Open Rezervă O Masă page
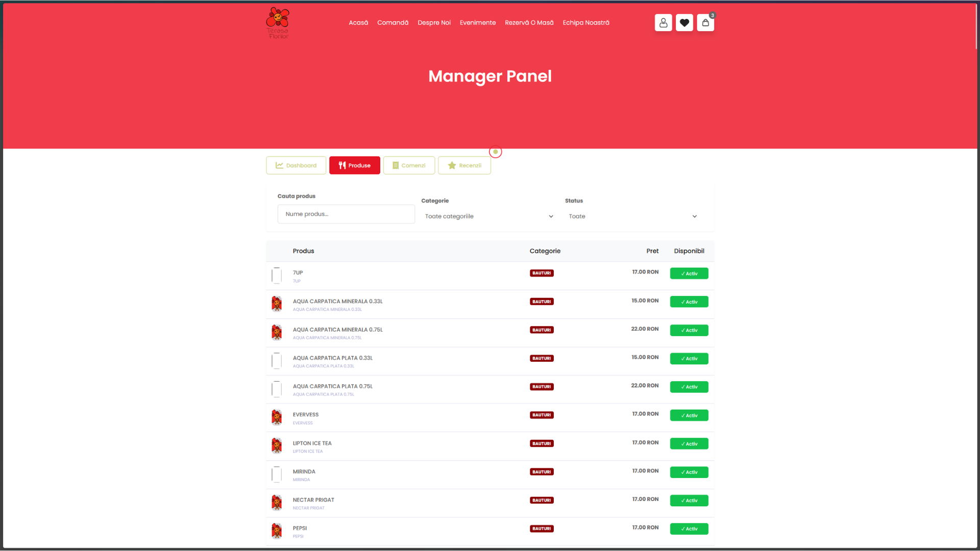The width and height of the screenshot is (980, 551). coord(529,22)
